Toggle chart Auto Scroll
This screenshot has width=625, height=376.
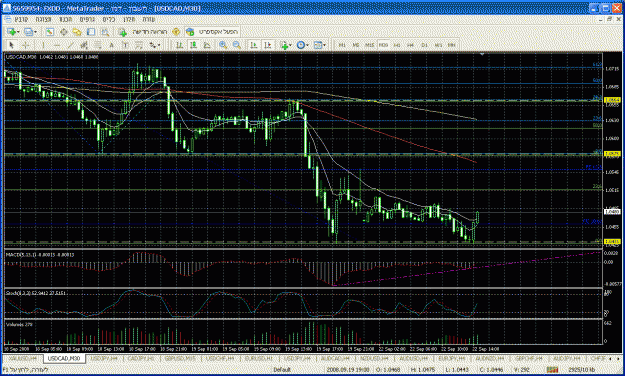(x=254, y=45)
